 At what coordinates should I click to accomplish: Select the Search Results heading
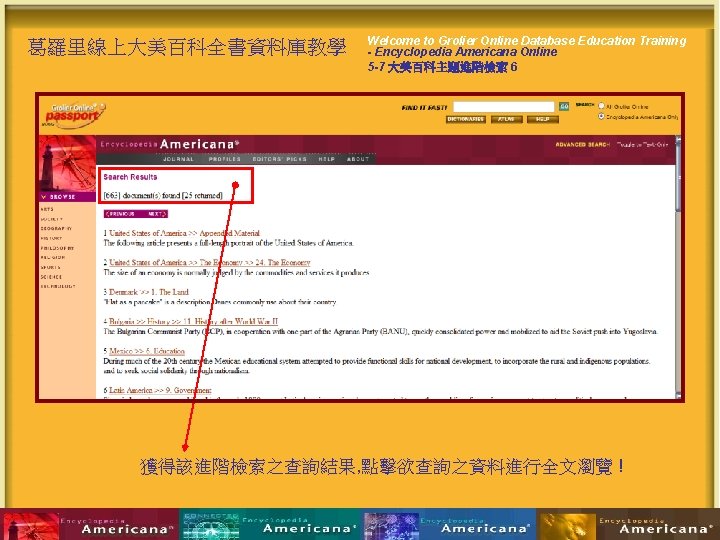(x=130, y=177)
